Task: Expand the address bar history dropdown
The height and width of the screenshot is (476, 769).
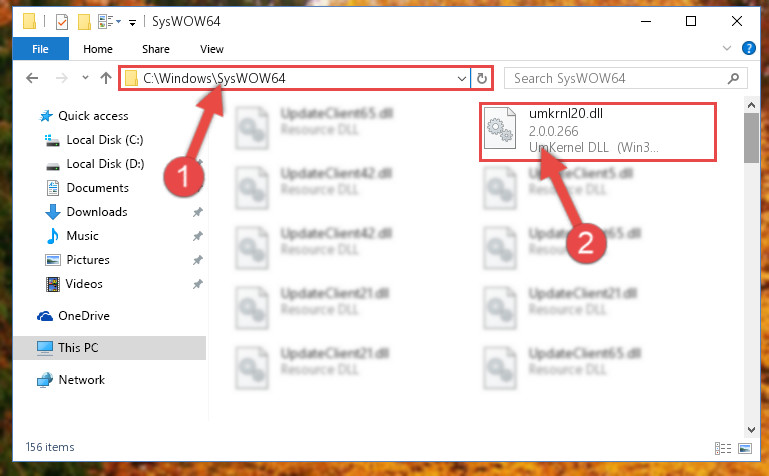Action: coord(461,78)
